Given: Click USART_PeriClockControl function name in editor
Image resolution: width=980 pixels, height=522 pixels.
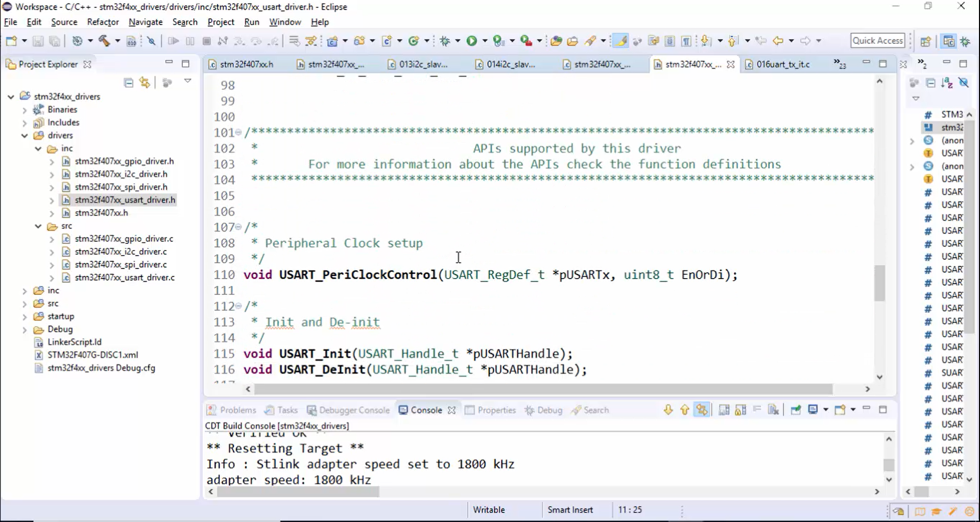Looking at the screenshot, I should 357,275.
